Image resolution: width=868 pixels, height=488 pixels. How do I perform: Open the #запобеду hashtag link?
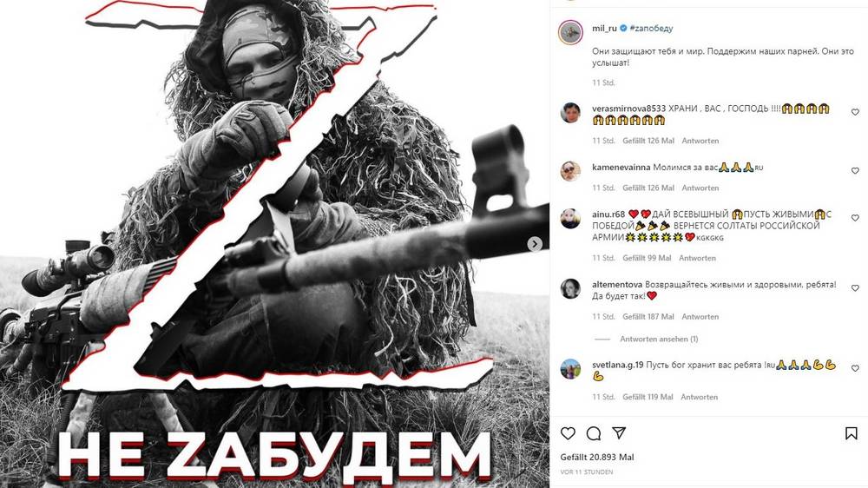652,29
